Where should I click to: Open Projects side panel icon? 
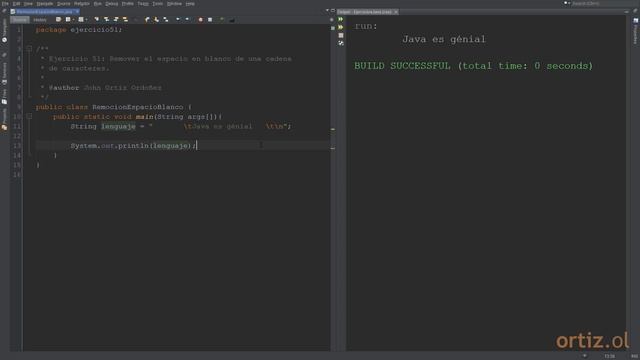tap(4, 120)
